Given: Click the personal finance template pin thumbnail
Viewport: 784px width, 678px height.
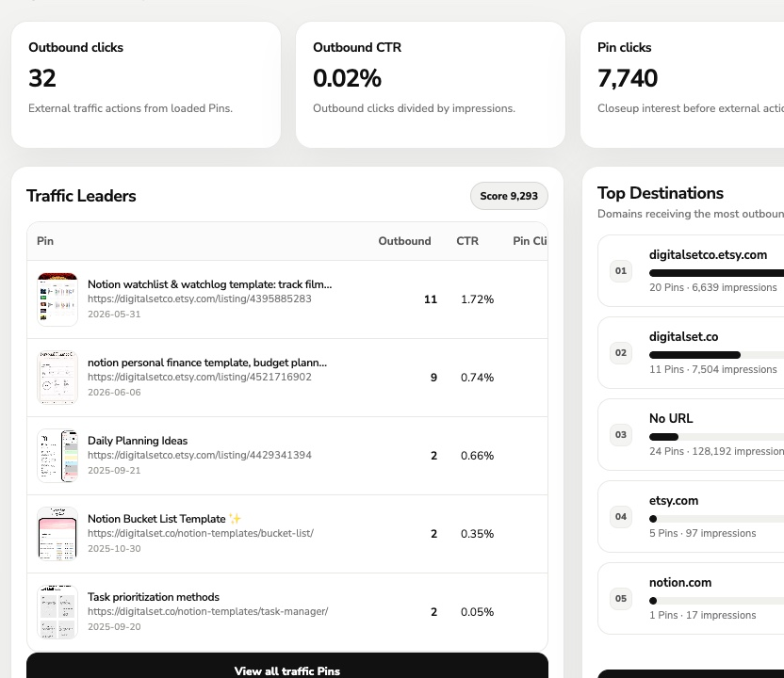Looking at the screenshot, I should (57, 378).
